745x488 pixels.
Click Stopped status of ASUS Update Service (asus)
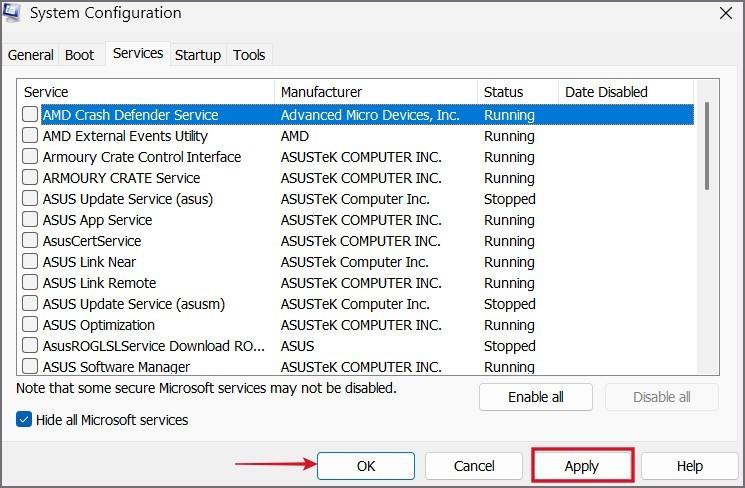pyautogui.click(x=509, y=199)
